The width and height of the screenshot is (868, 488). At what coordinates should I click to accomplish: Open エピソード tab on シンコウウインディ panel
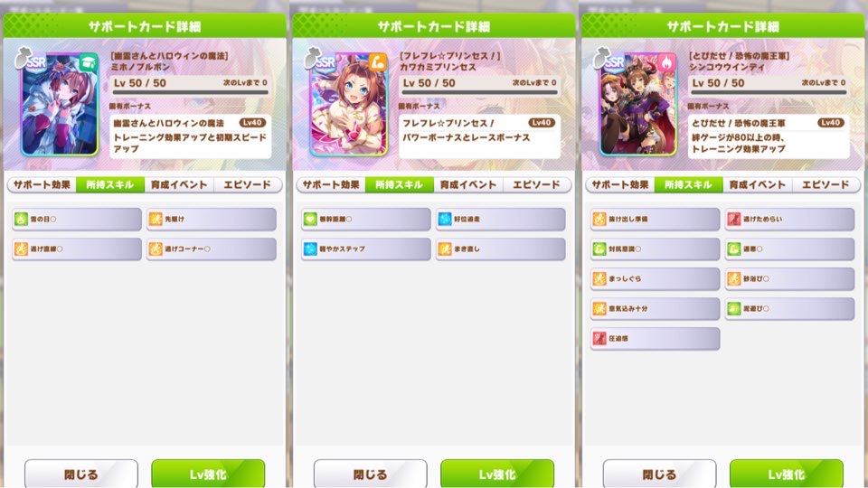pos(826,184)
